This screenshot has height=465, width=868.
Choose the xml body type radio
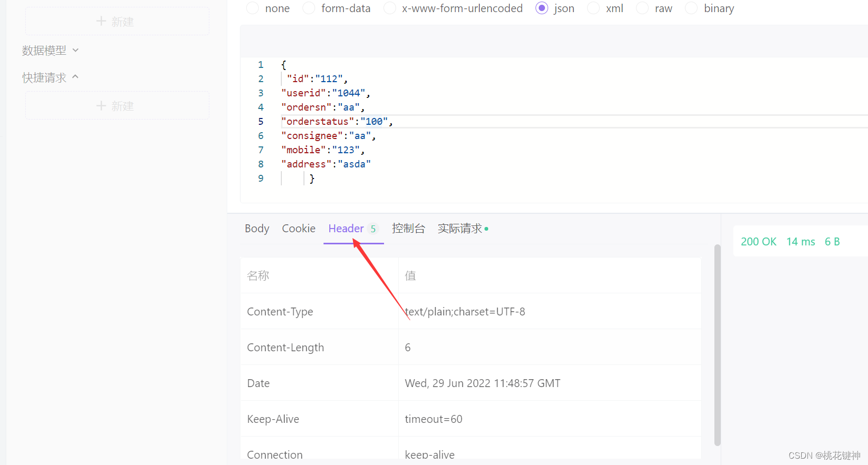[x=593, y=8]
